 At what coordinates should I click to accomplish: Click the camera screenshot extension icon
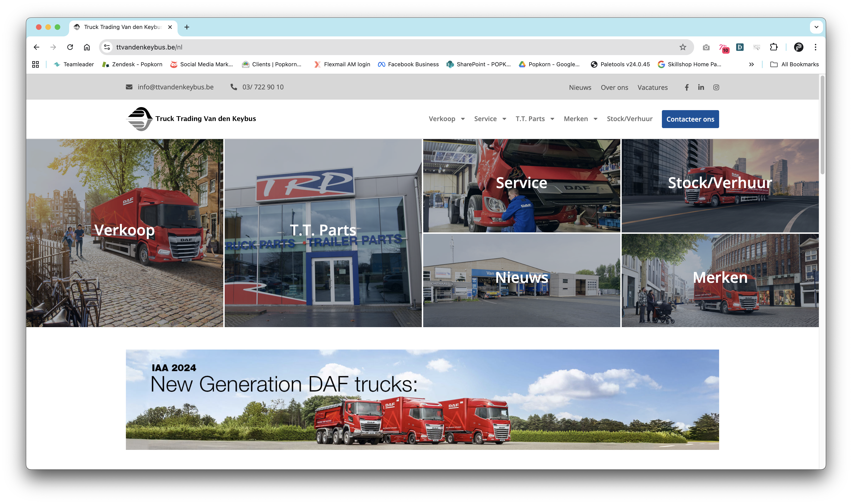pyautogui.click(x=706, y=47)
